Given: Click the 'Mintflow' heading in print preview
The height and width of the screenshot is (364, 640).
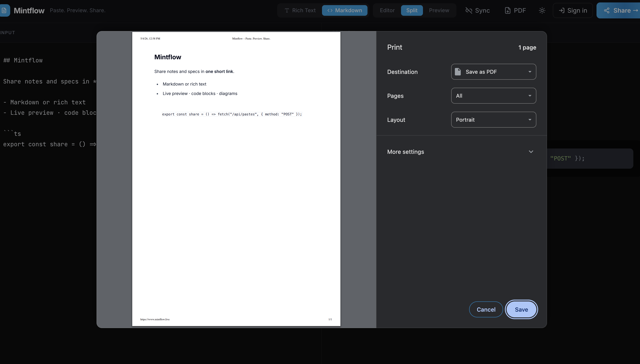Looking at the screenshot, I should point(168,57).
